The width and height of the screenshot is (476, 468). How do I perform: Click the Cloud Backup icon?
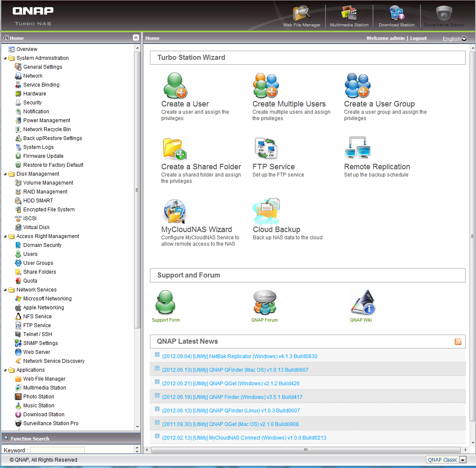pyautogui.click(x=266, y=211)
